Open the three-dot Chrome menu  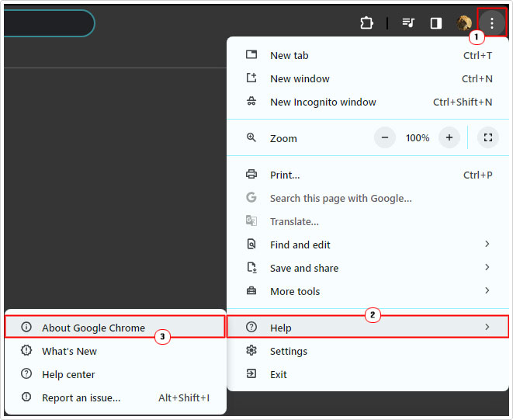tap(492, 23)
